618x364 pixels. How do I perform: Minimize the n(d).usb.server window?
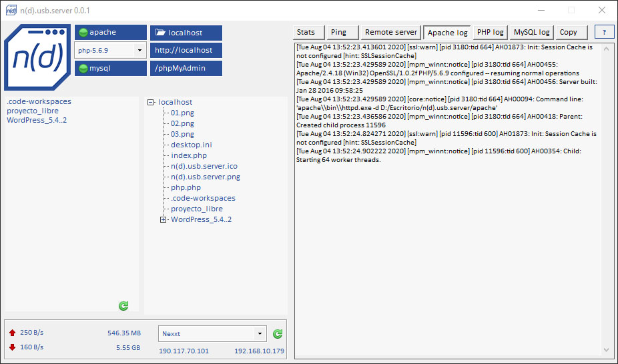click(541, 10)
